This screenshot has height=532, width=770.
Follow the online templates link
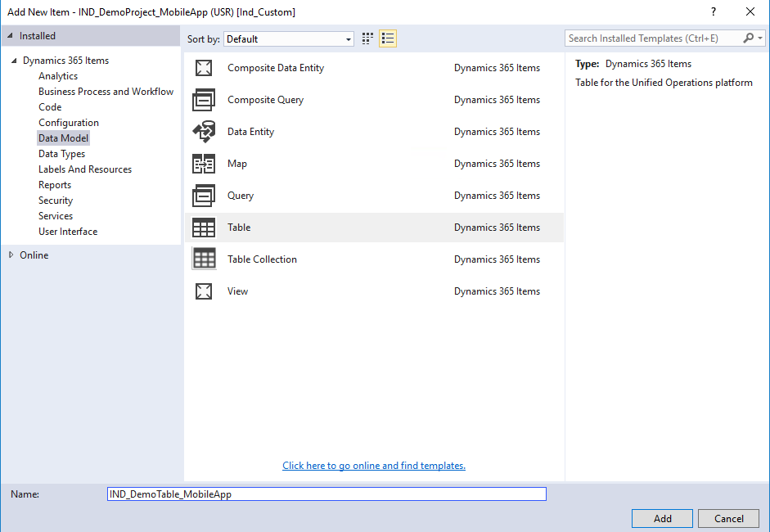click(x=373, y=465)
